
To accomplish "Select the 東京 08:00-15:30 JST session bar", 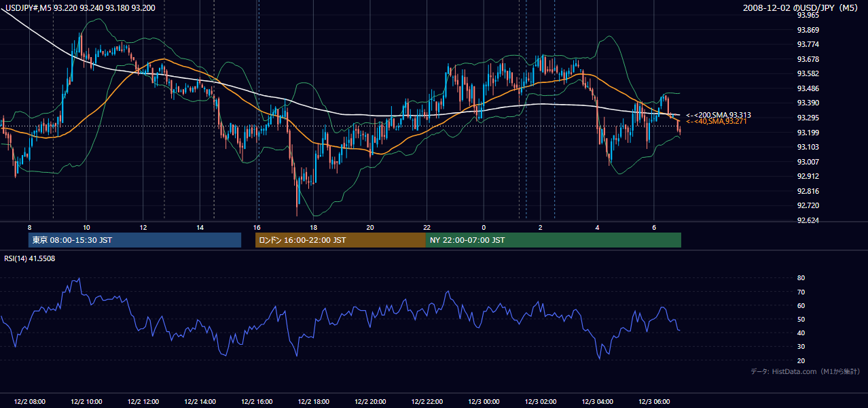I will pos(135,240).
